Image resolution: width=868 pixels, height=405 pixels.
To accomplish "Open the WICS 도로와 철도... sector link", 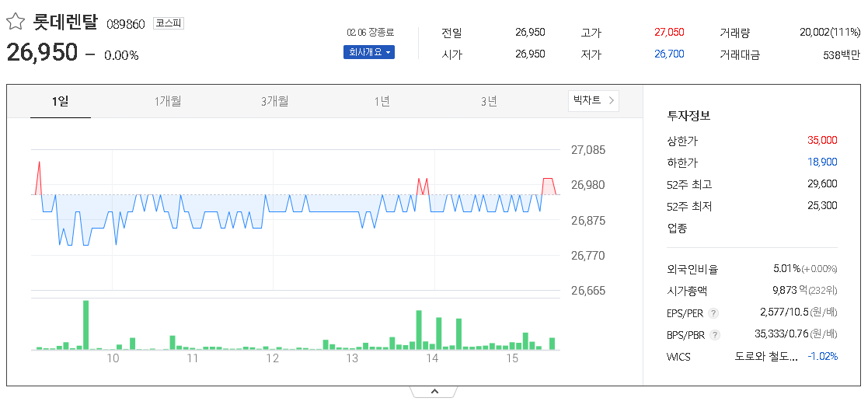I will [766, 356].
